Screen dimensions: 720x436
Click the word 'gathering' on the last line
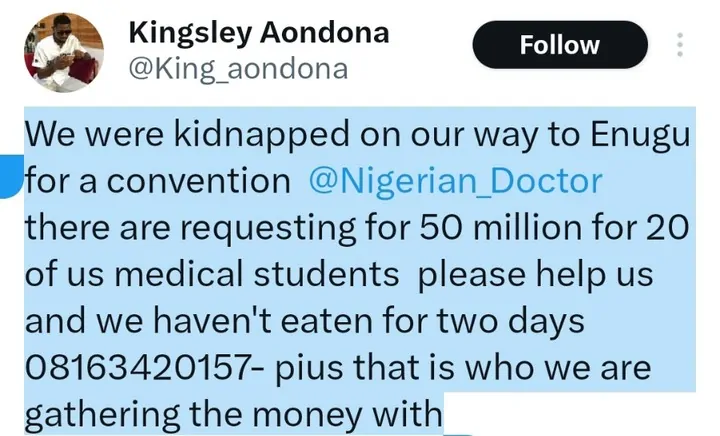(x=106, y=412)
